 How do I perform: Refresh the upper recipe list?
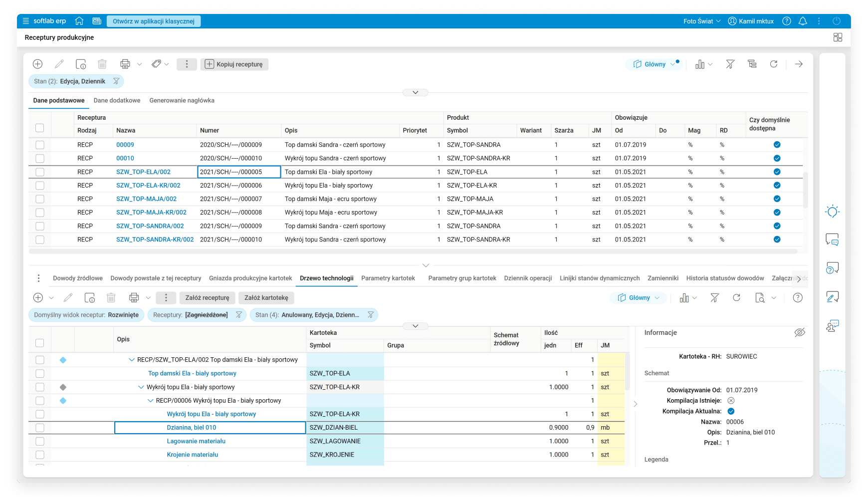774,64
